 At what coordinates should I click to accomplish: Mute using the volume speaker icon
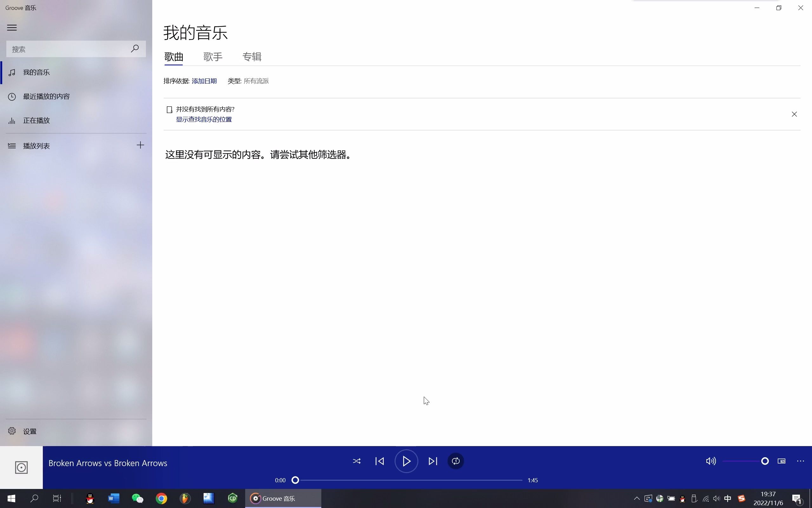tap(711, 461)
